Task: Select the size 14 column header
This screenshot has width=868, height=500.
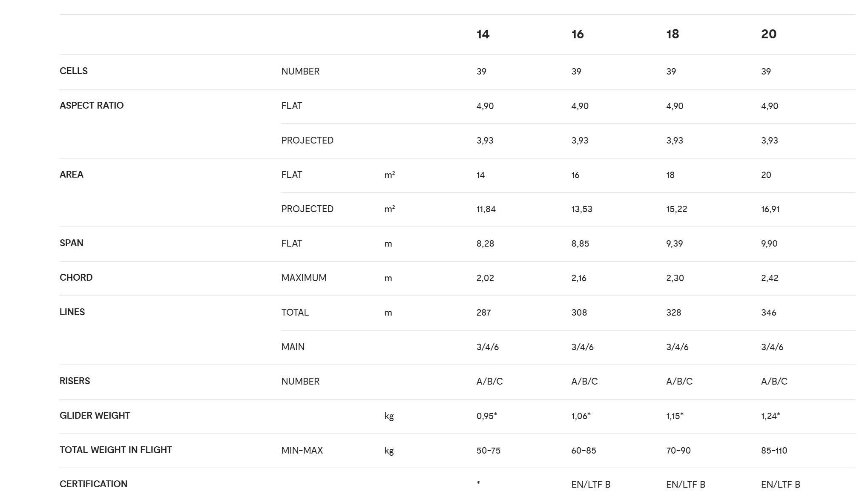Action: click(483, 34)
